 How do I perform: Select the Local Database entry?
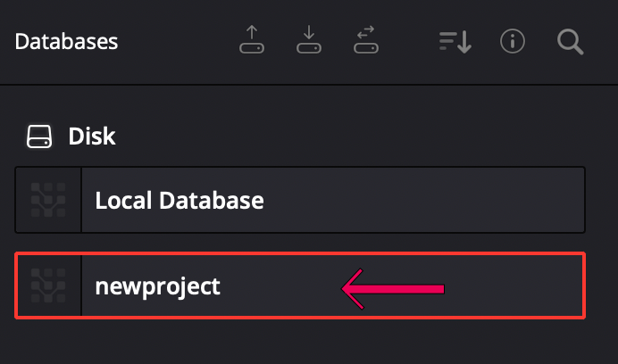[x=300, y=200]
